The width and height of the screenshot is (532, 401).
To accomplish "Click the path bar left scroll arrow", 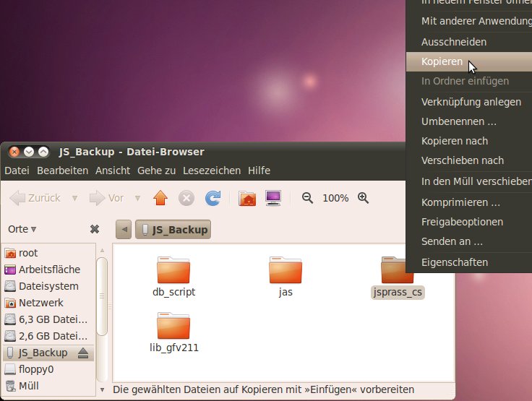I will point(124,230).
